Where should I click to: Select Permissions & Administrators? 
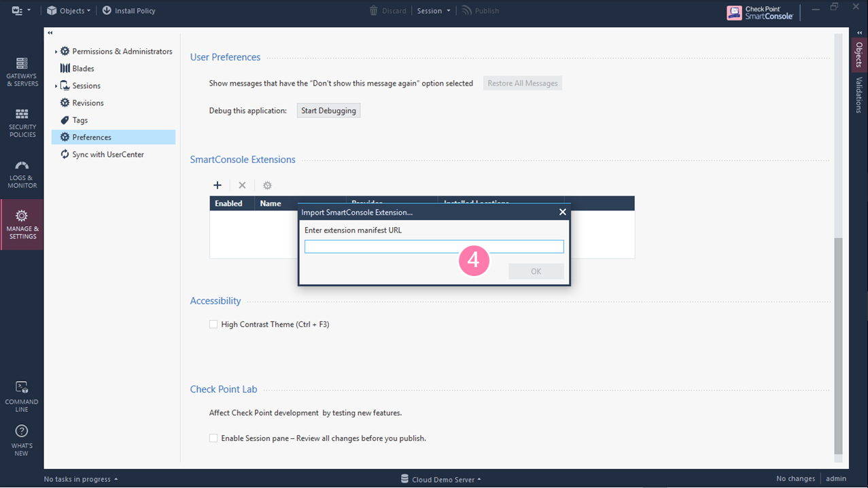click(122, 52)
